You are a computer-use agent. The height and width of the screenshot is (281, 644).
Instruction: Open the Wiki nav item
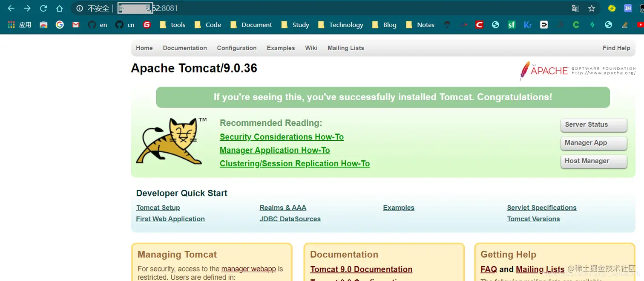tap(311, 48)
